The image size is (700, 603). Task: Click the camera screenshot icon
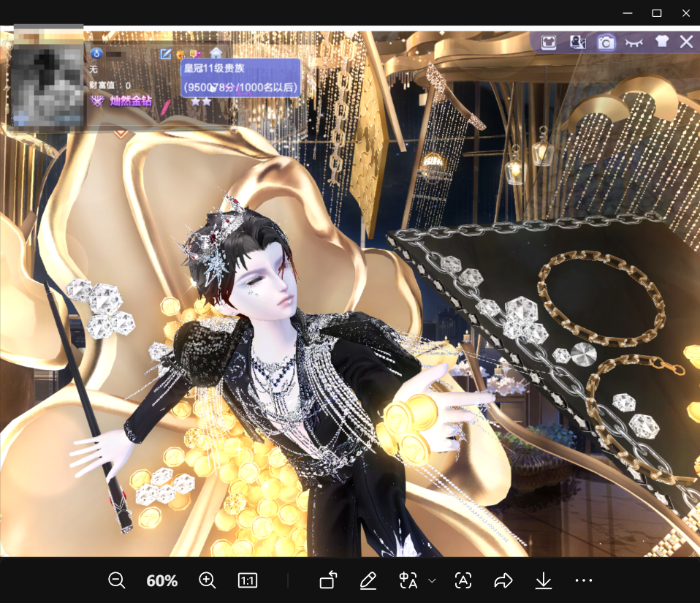pos(606,42)
